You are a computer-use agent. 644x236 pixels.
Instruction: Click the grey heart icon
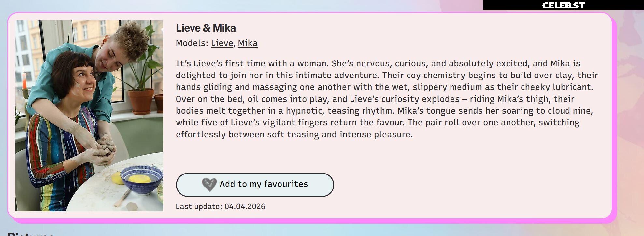coord(209,185)
